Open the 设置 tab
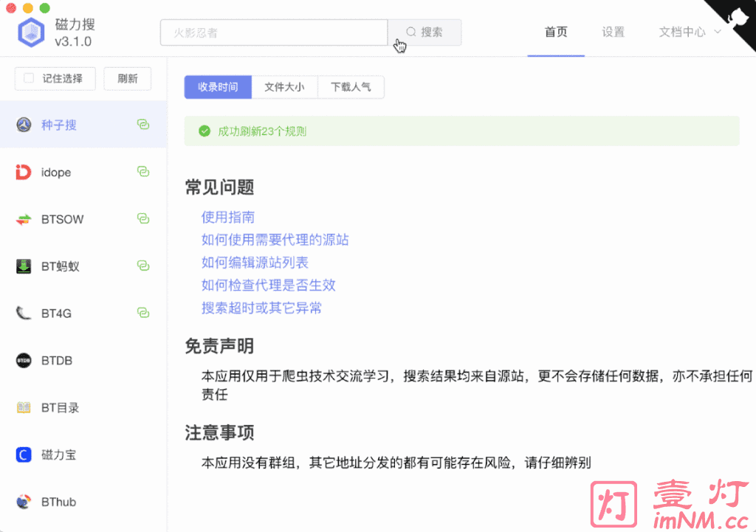 pos(613,32)
